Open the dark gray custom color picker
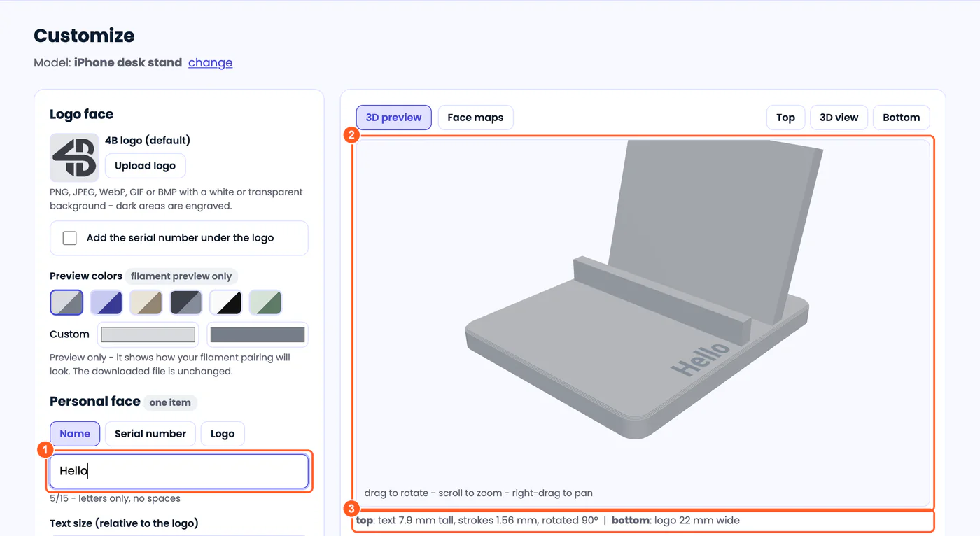This screenshot has height=536, width=980. point(258,334)
